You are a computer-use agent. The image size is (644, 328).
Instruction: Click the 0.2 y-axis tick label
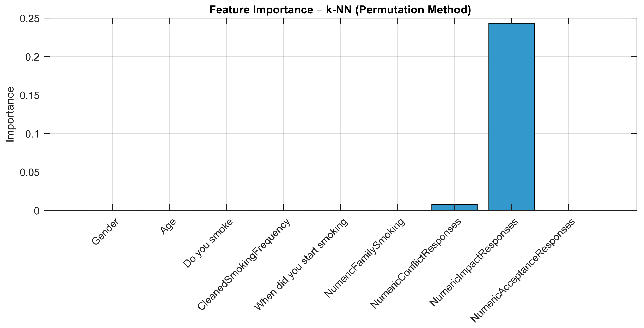pos(33,57)
